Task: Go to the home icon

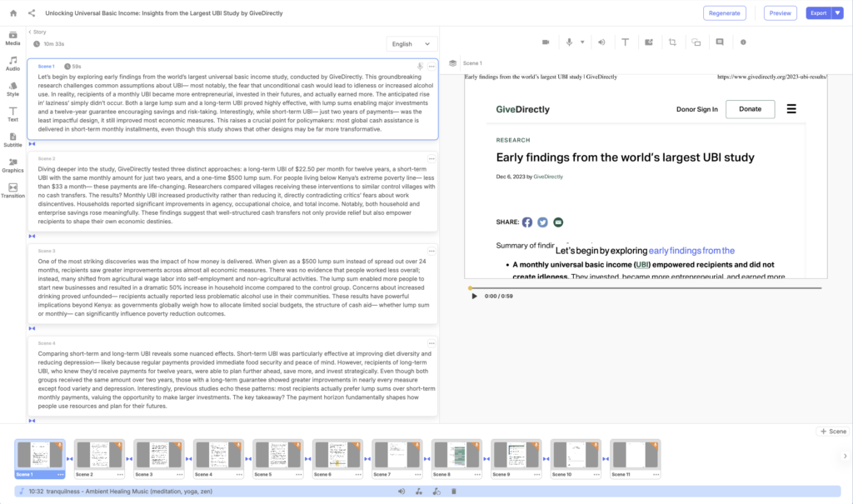Action: [x=13, y=13]
